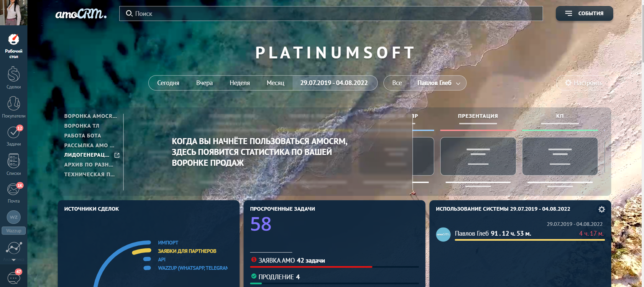Click the amoCRM logo

click(81, 14)
